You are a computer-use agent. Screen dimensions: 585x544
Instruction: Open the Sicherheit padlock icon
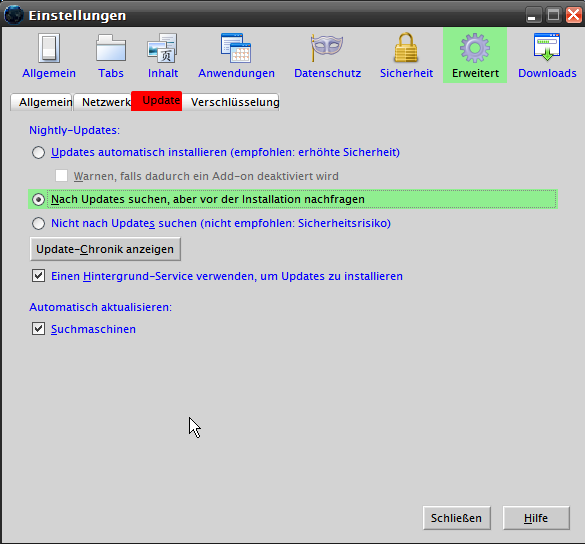click(406, 47)
